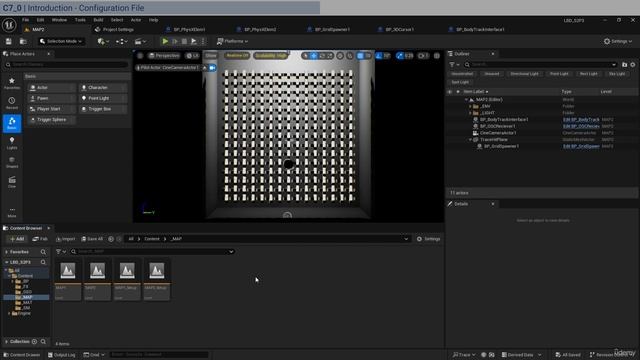Open the Lit view mode dropdown
The height and width of the screenshot is (360, 640).
coord(192,56)
